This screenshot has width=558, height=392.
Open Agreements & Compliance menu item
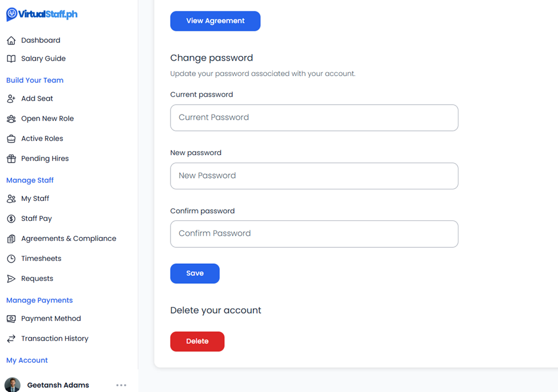[x=68, y=239]
